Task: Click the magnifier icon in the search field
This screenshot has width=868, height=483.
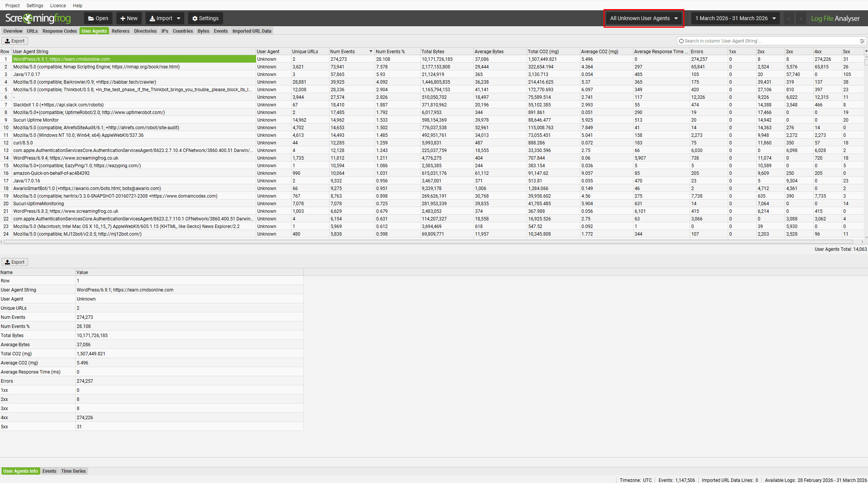Action: coord(682,41)
